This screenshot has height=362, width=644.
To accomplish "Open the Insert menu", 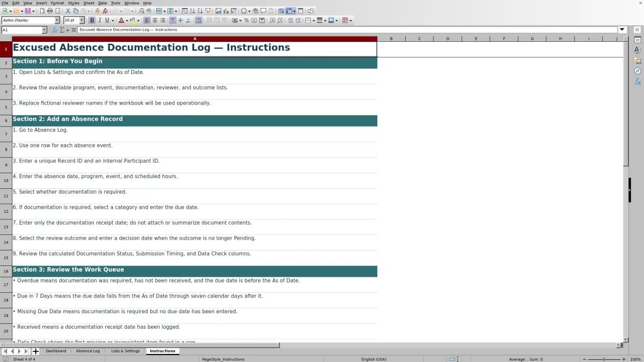I will [41, 3].
